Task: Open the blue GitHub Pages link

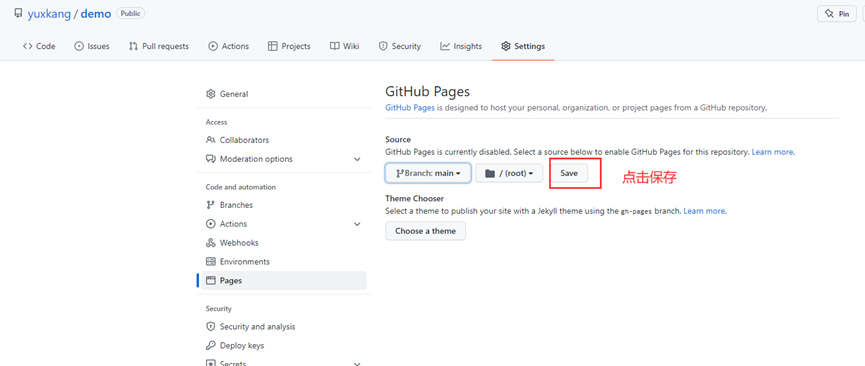Action: tap(410, 108)
